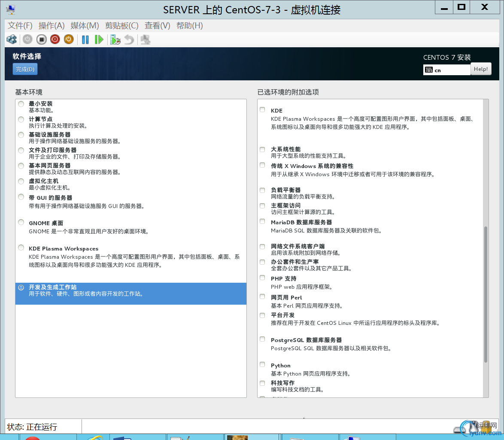Check the PostgreSQL 数据库服务器 checkbox
The width and height of the screenshot is (504, 440).
263,339
